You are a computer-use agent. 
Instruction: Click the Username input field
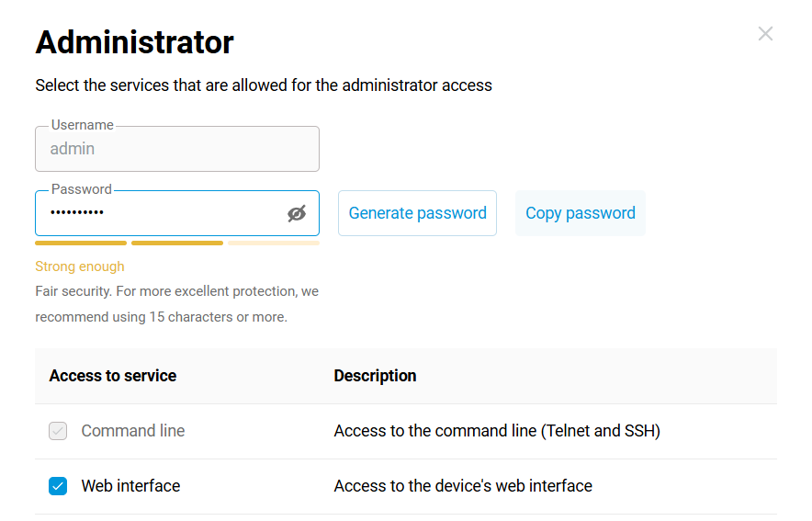(176, 149)
